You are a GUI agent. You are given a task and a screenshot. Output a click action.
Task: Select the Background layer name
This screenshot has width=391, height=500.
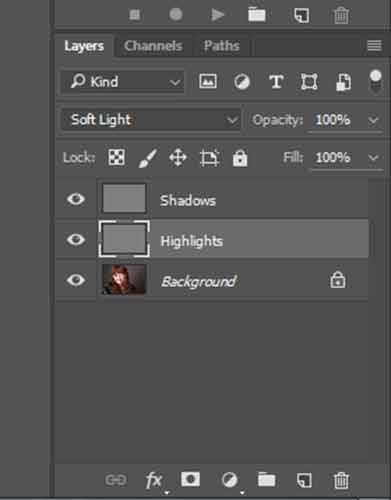[x=199, y=281]
